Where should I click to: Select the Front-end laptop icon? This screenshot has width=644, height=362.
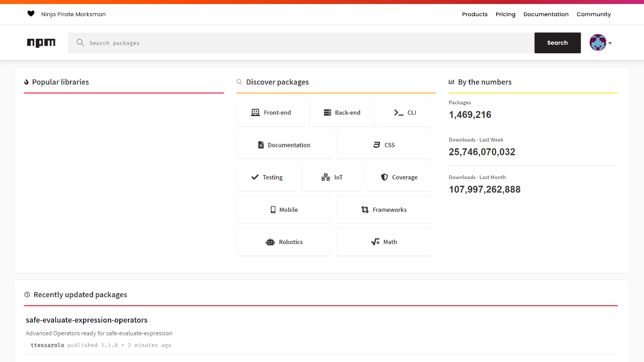pos(256,112)
